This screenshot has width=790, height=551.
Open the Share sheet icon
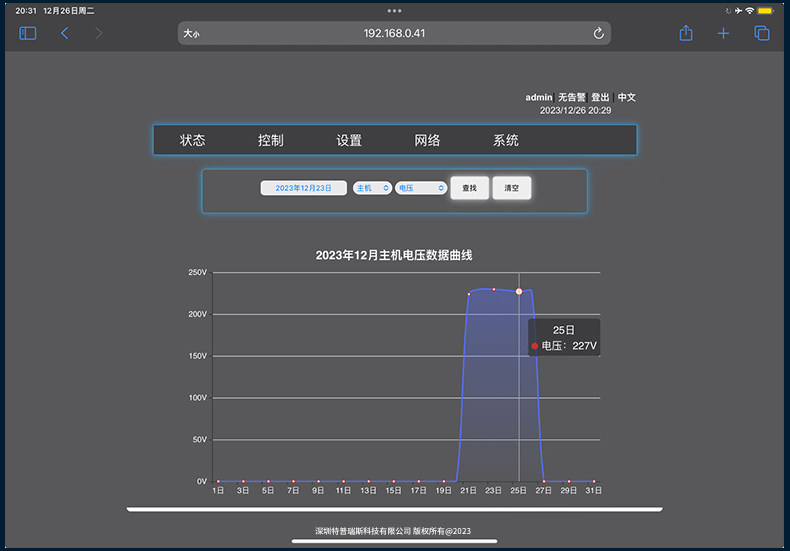tap(686, 33)
